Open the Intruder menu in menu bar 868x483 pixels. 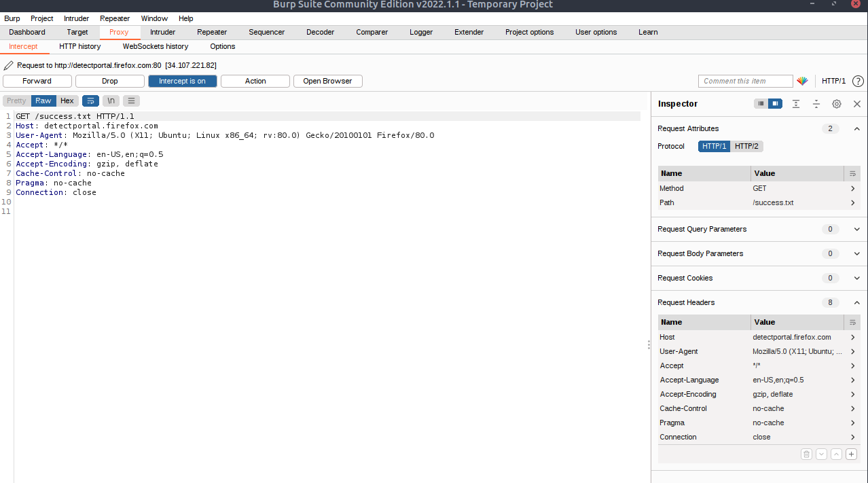76,18
